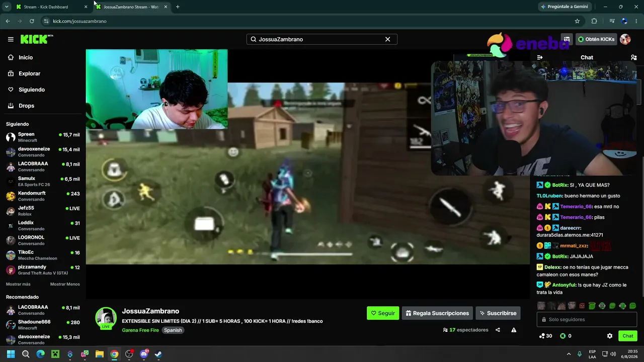Share the stream with share icon
644x362 pixels.
click(498, 330)
